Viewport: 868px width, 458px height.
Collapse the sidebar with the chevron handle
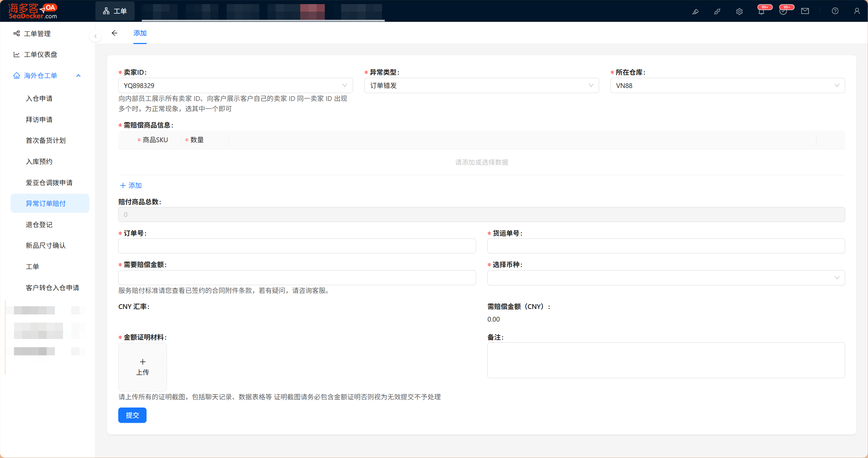95,36
